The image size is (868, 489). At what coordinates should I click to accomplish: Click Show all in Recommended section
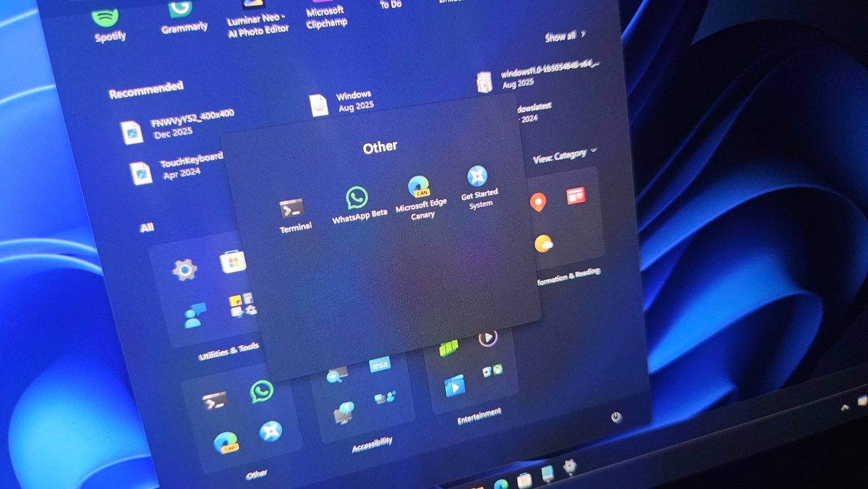pyautogui.click(x=566, y=35)
